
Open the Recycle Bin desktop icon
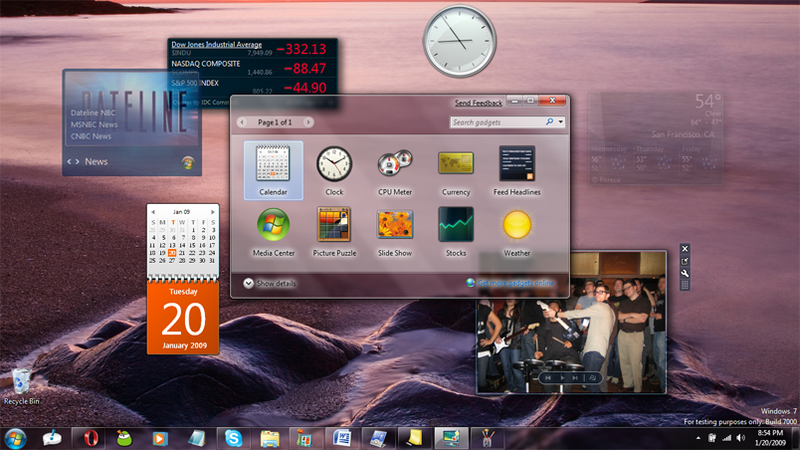pos(21,387)
